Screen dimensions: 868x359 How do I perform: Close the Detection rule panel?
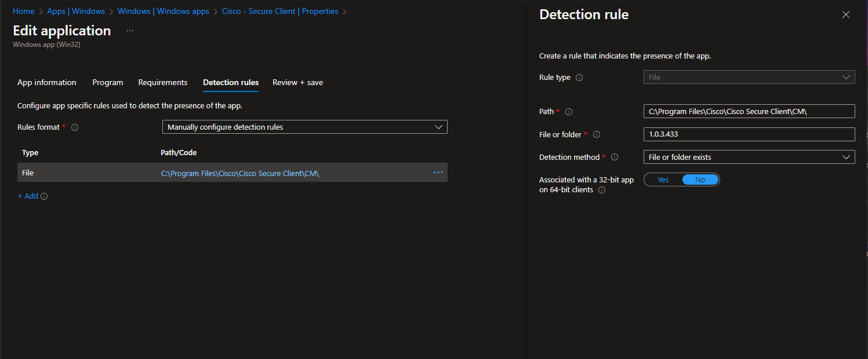click(x=846, y=15)
